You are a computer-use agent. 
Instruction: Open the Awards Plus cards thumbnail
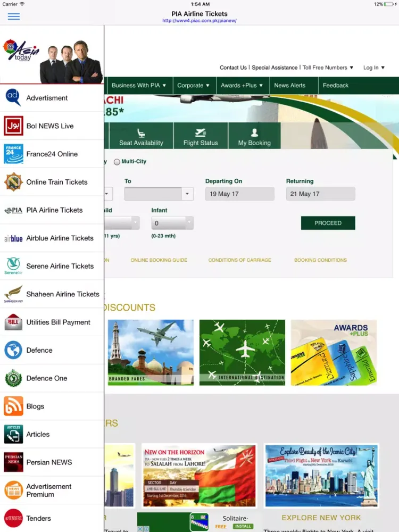[334, 353]
